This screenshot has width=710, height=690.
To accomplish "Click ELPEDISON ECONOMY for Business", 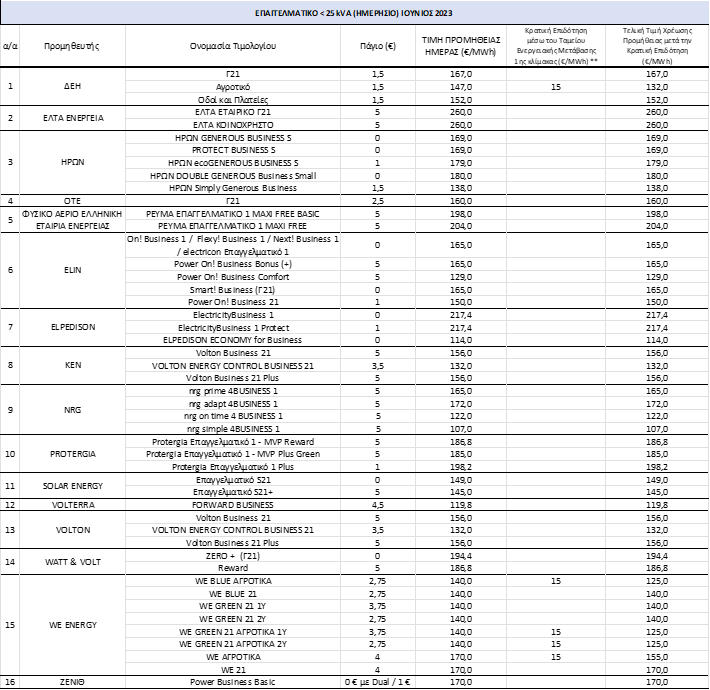I will (x=233, y=340).
